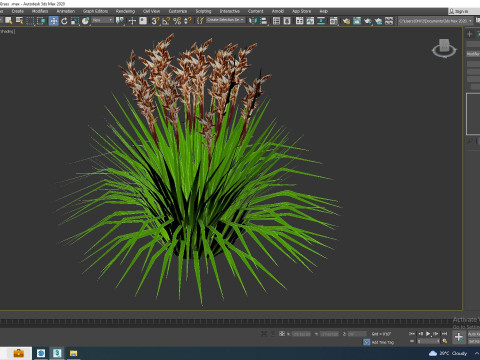Image resolution: width=480 pixels, height=360 pixels.
Task: Toggle the Layer Explorer icon
Action: tap(287, 21)
